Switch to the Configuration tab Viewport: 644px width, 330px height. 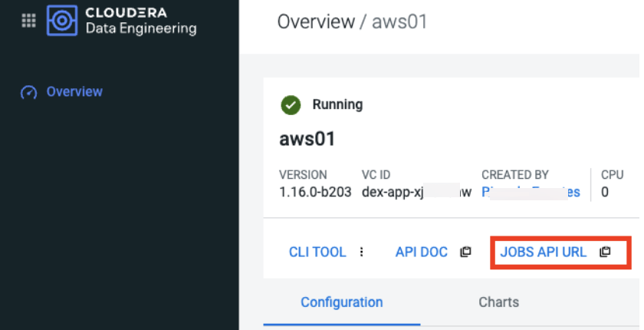click(x=341, y=302)
